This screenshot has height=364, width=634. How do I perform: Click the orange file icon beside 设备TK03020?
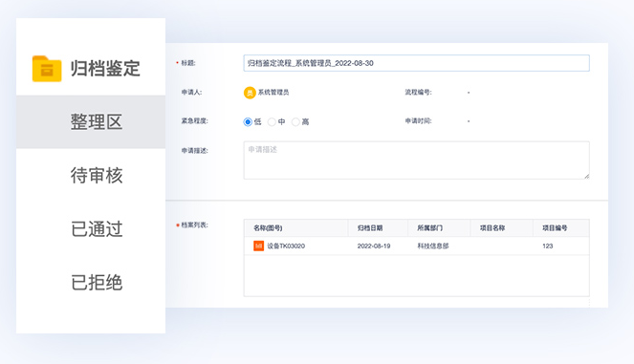(258, 246)
